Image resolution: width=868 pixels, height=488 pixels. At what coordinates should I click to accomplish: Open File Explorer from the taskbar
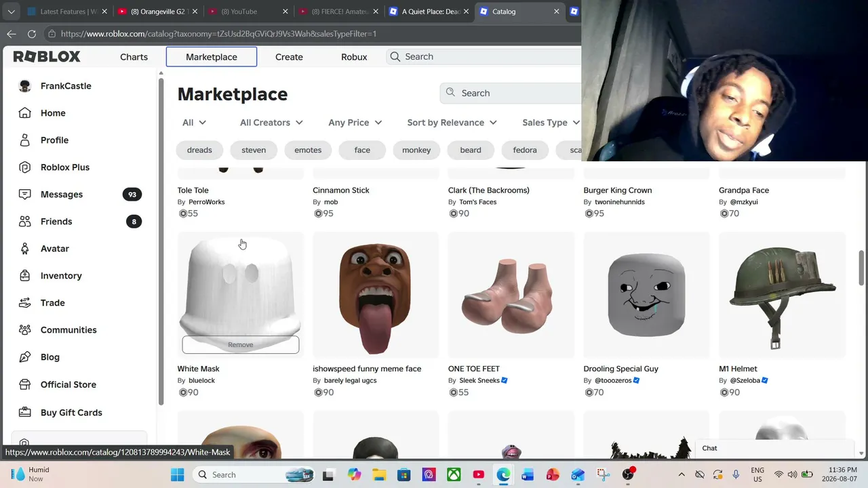tap(379, 474)
